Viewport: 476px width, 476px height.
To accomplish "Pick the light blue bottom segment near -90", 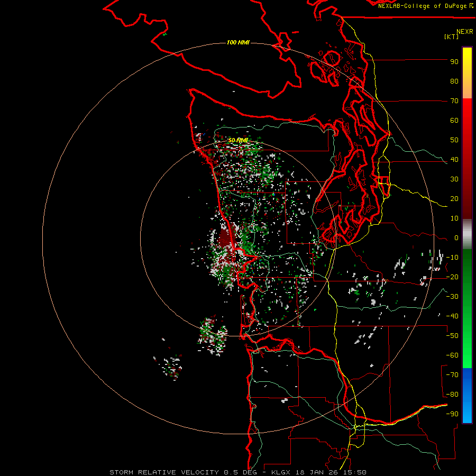I will [x=467, y=413].
